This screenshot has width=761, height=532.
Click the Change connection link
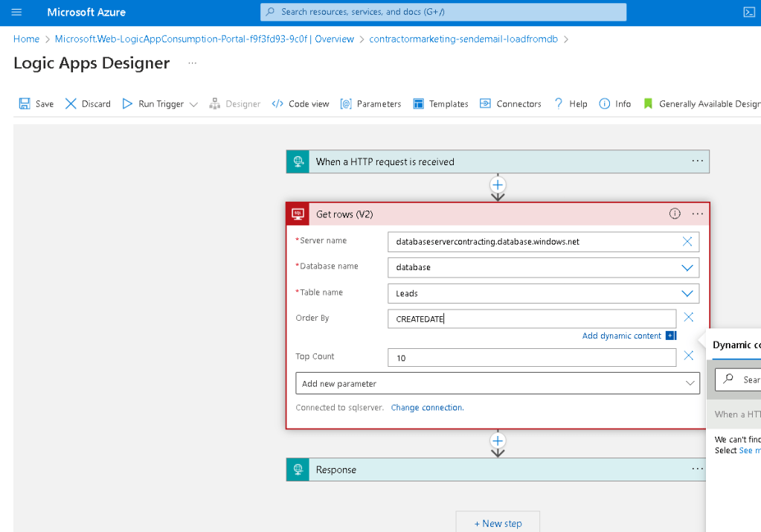427,408
